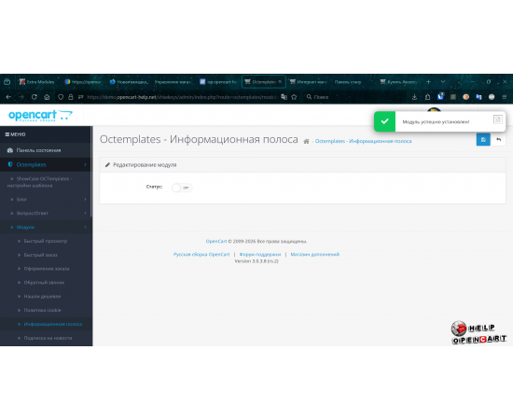The width and height of the screenshot is (513, 420).
Task: Bookmark this page with star icon
Action: (x=294, y=97)
